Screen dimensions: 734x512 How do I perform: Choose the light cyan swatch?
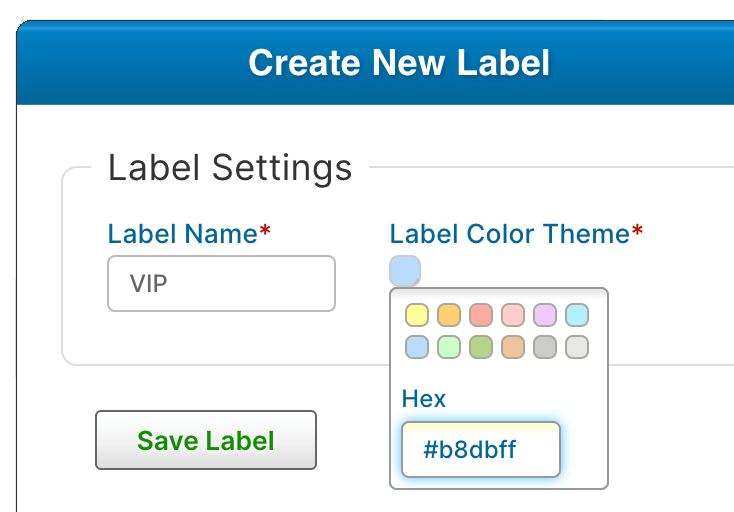(577, 316)
